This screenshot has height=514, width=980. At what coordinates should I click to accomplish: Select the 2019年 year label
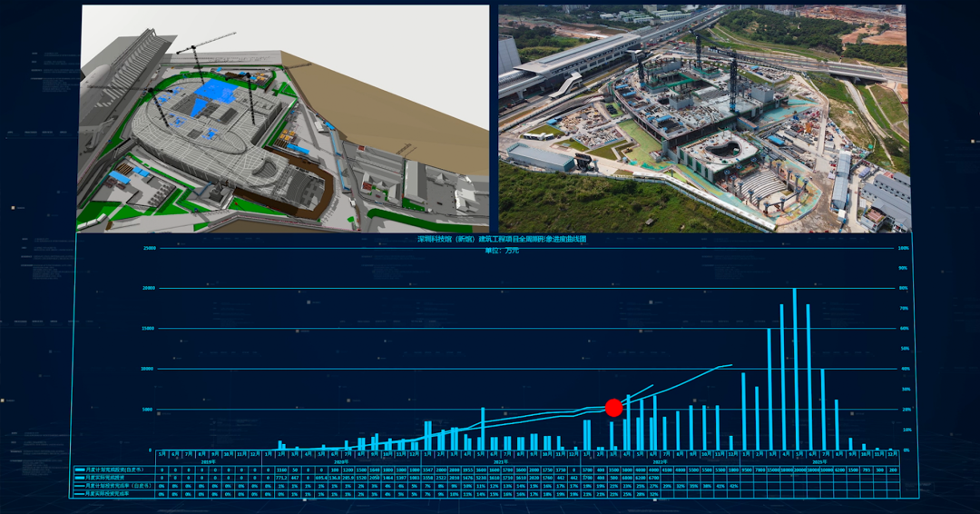(x=207, y=461)
